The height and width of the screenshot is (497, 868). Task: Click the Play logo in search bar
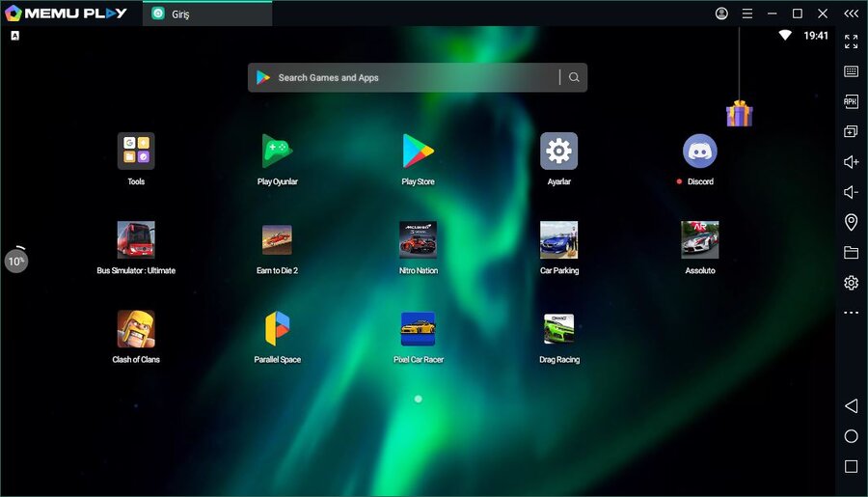click(x=263, y=77)
